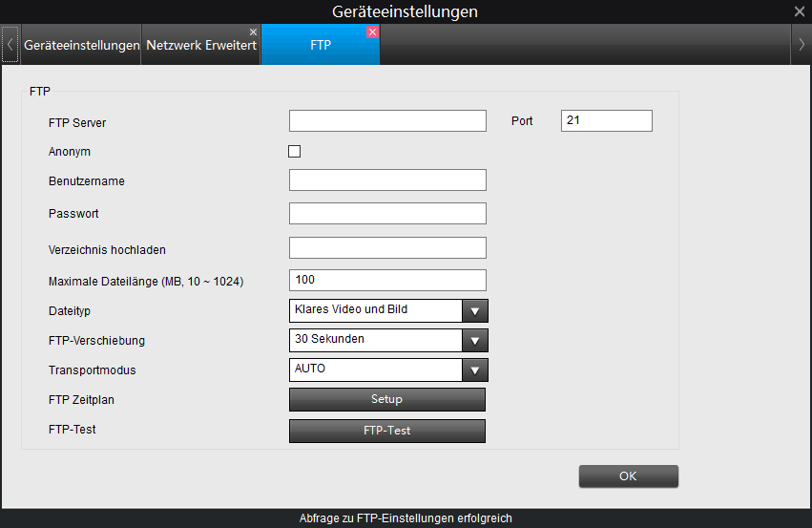Close the Netzwerk Erweitert tab
The height and width of the screenshot is (528, 812).
point(253,32)
